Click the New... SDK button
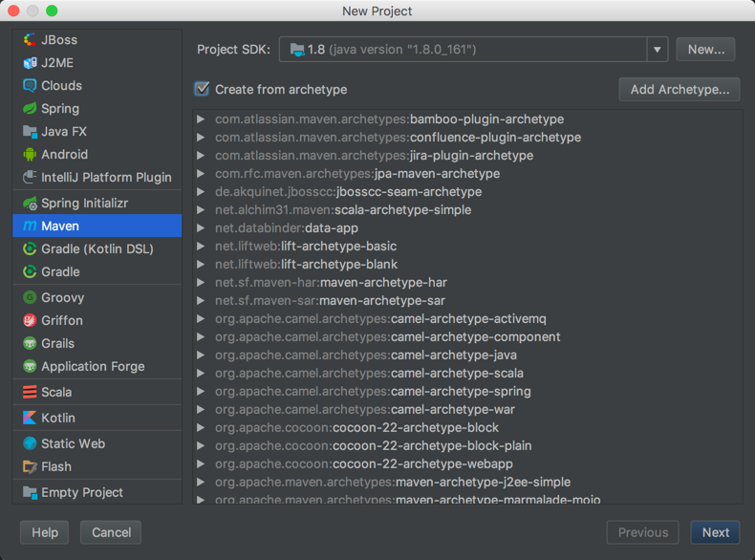Image resolution: width=755 pixels, height=560 pixels. tap(705, 49)
